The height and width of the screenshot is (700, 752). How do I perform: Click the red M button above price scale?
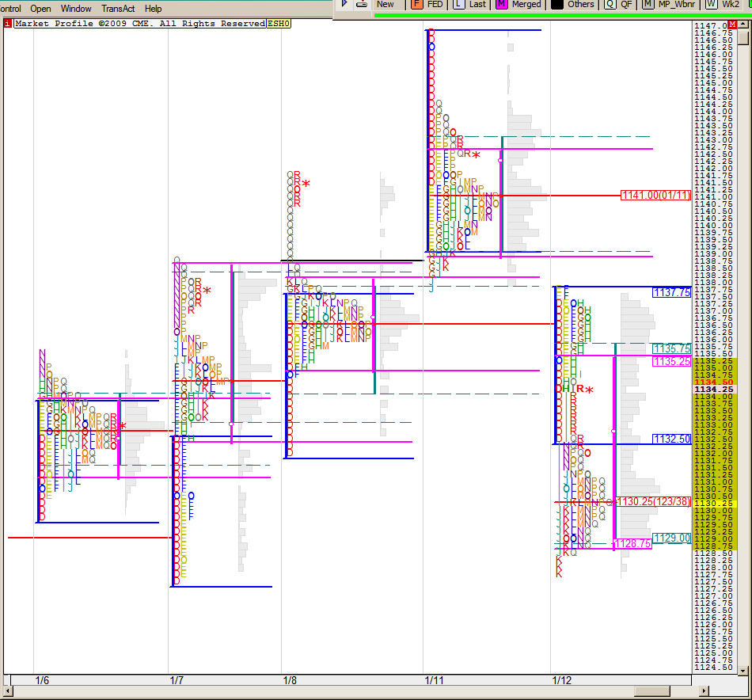(733, 25)
